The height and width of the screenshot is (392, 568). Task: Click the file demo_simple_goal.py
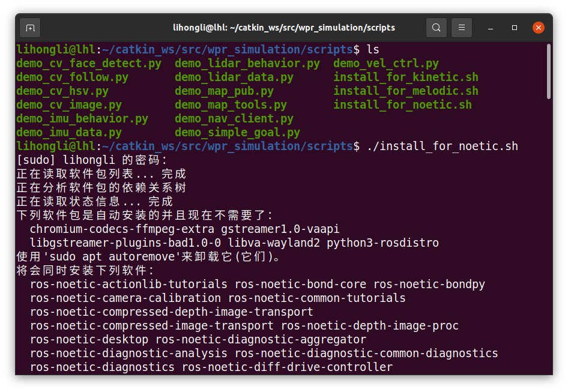point(237,132)
